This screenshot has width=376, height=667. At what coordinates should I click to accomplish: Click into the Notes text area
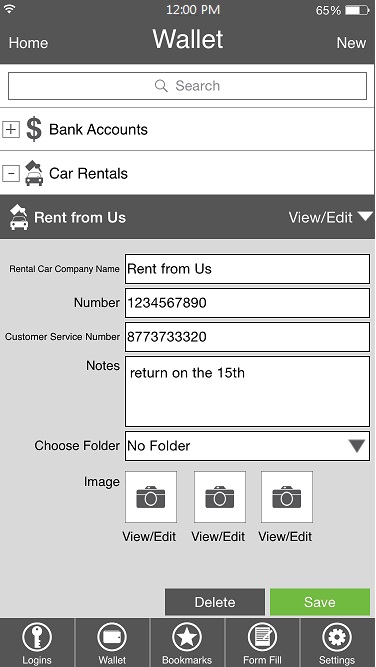tap(247, 391)
